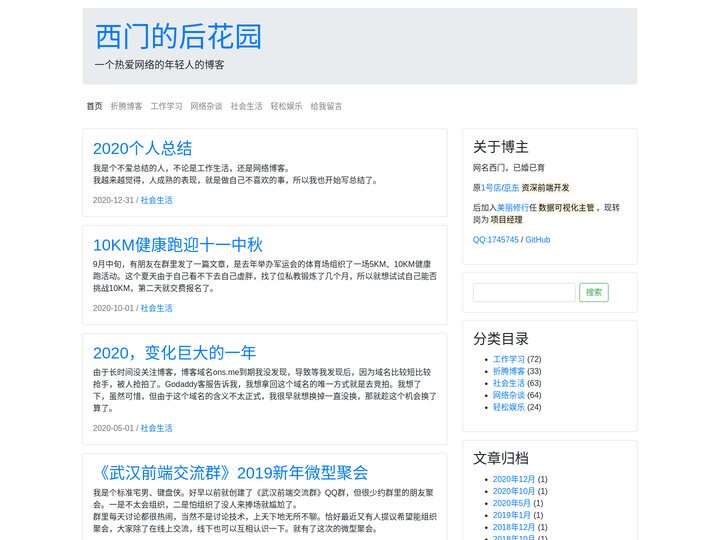
Task: Open the 2020年10月 archive
Action: [x=514, y=491]
